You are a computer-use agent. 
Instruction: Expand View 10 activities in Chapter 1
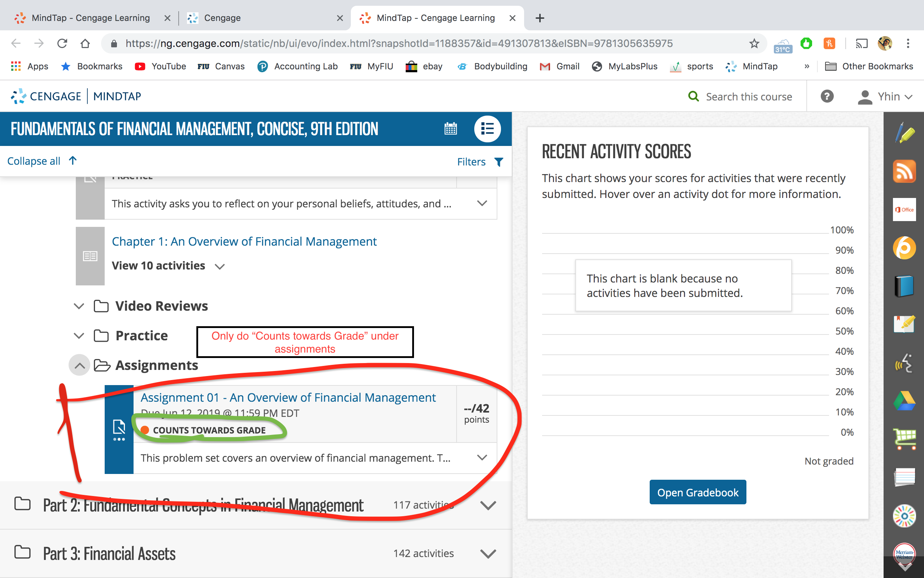click(168, 266)
